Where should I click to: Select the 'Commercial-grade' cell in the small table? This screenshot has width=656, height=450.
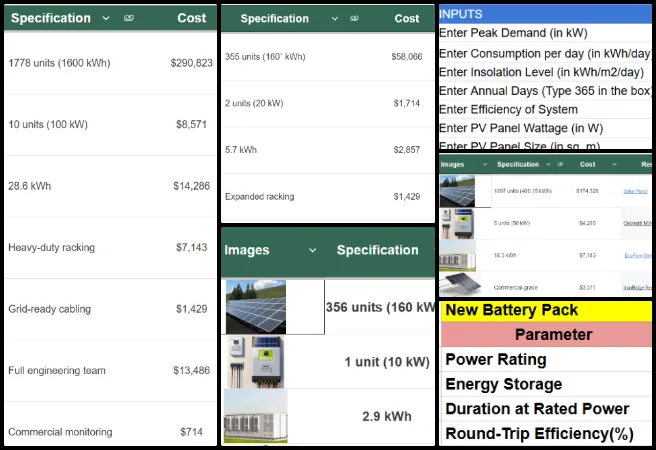pyautogui.click(x=515, y=288)
